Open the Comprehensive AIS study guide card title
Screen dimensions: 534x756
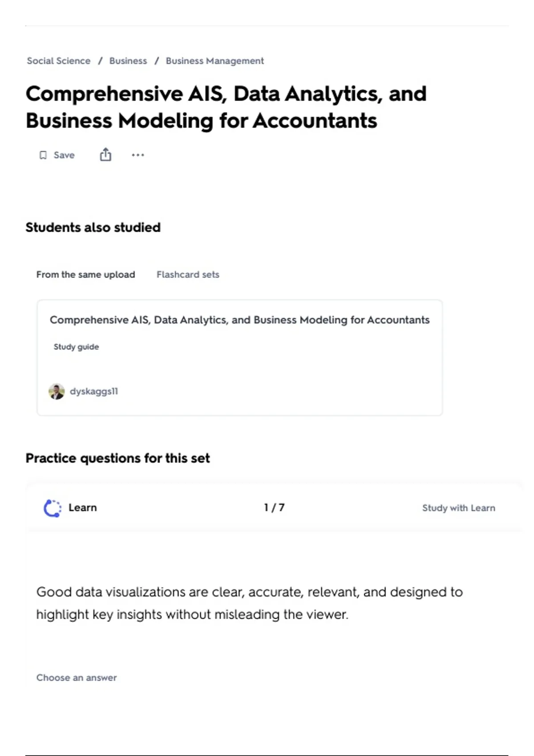tap(239, 320)
